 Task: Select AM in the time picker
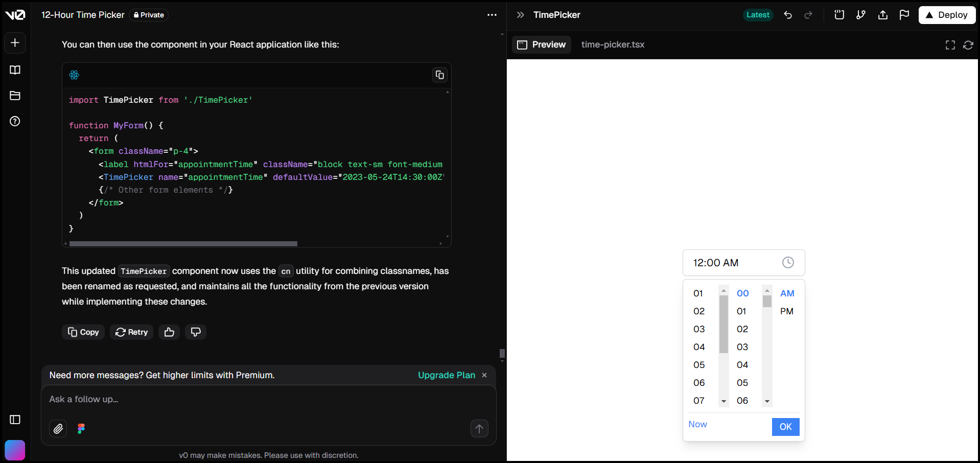[787, 293]
